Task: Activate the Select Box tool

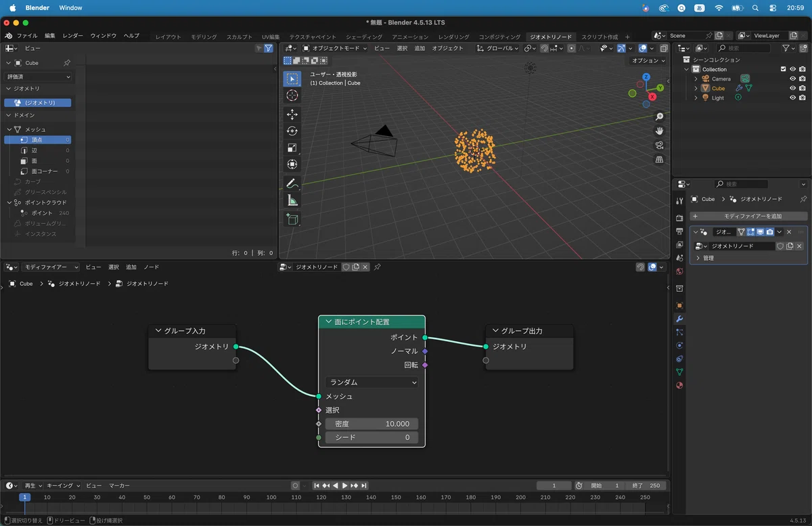Action: tap(292, 79)
